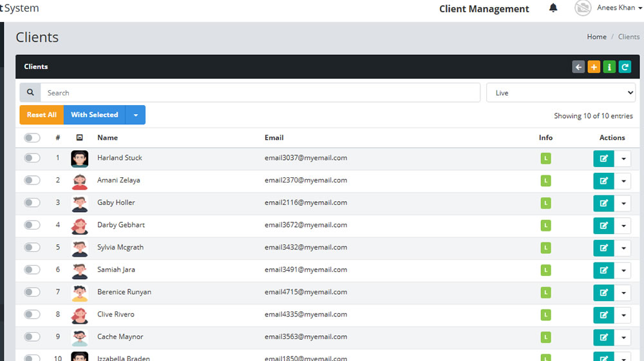The width and height of the screenshot is (644, 361).
Task: Click the green L info badge for Gaby Holler
Action: (546, 203)
